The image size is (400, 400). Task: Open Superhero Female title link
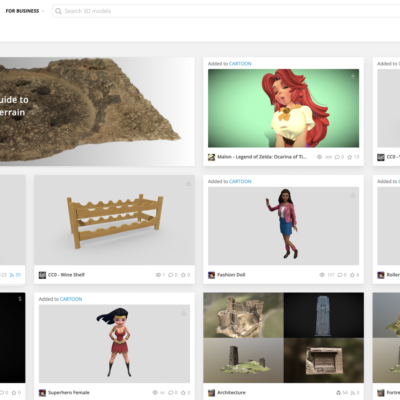[69, 392]
